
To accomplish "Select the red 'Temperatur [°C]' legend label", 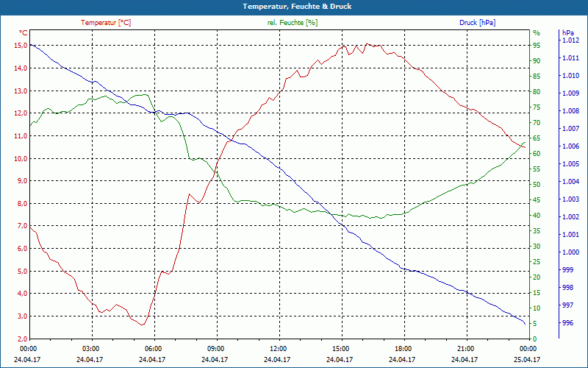I will [x=106, y=23].
